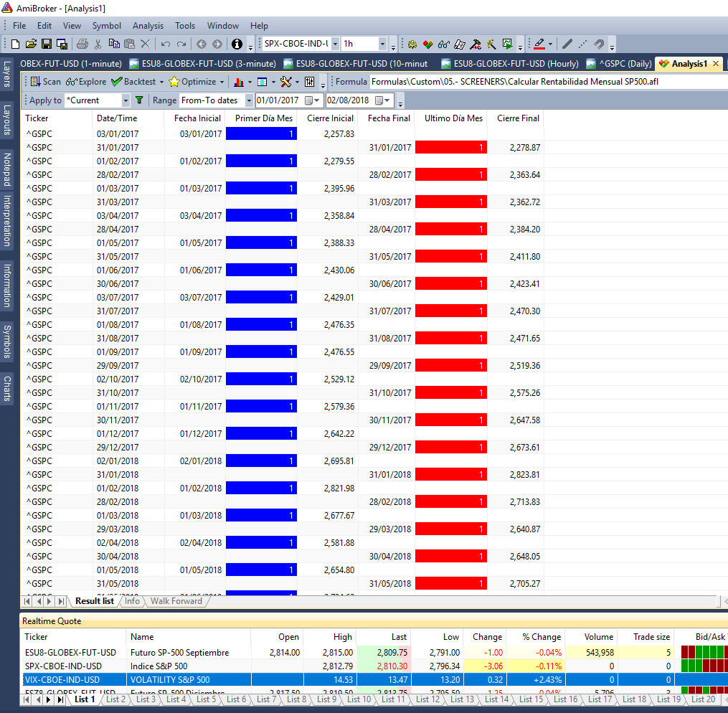Click the view layout icon in Analysis toolbar
This screenshot has height=713, width=728.
(x=263, y=82)
